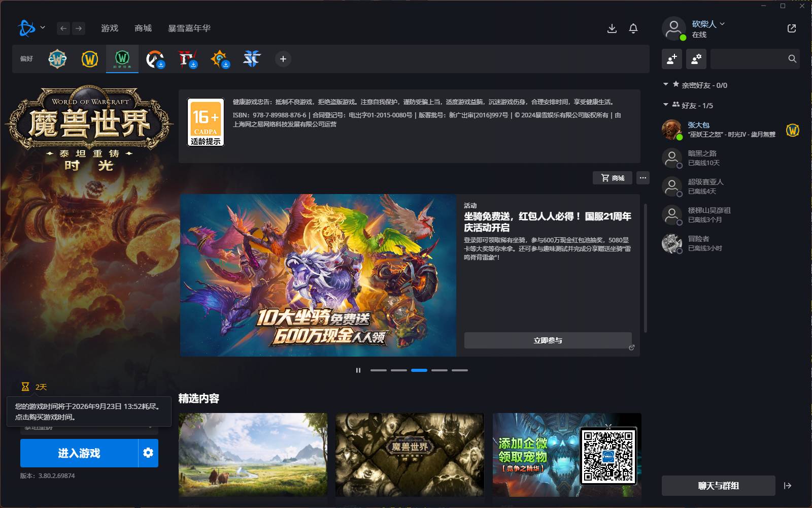
Task: Pause the banner carousel
Action: pos(358,370)
